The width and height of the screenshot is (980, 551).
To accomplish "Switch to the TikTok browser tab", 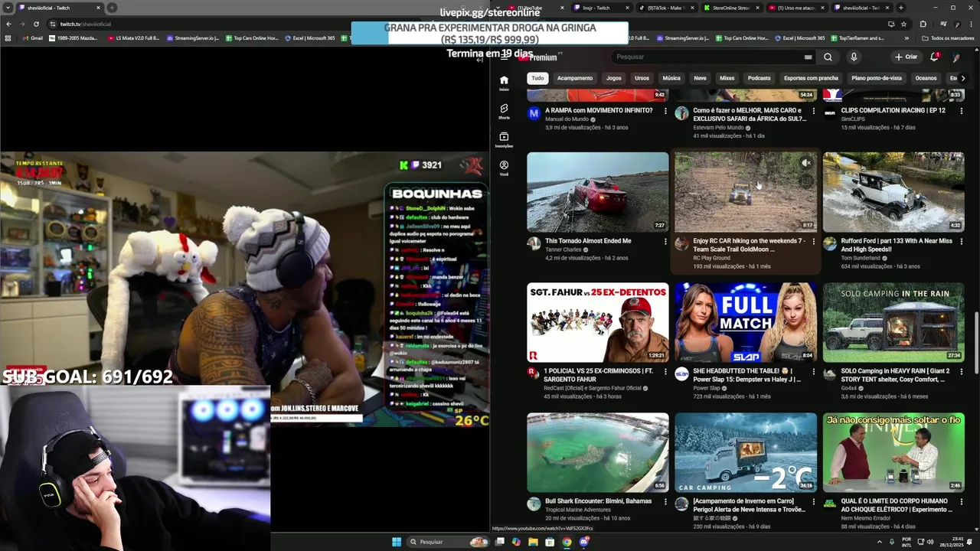I will click(666, 8).
